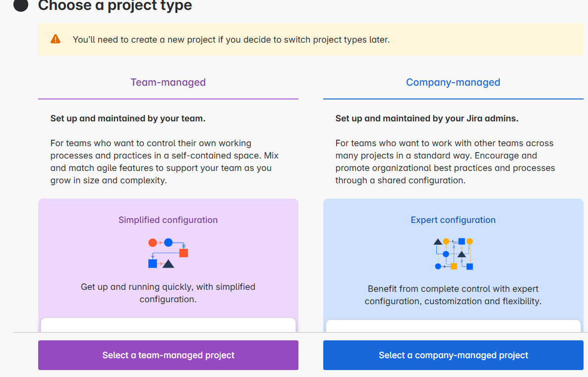
Task: Click the company-managed description paragraph
Action: (x=445, y=162)
